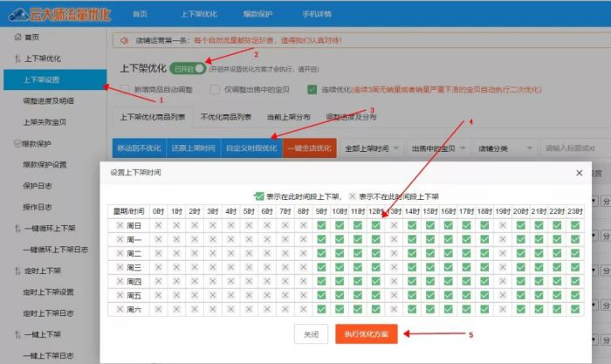Select 定时上下架设置 in the sidebar
Image resolution: width=611 pixels, height=364 pixels.
[x=48, y=292]
